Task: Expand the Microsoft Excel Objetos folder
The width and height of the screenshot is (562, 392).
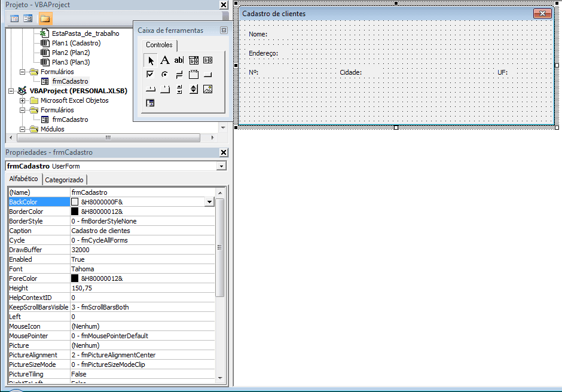Action: 22,100
